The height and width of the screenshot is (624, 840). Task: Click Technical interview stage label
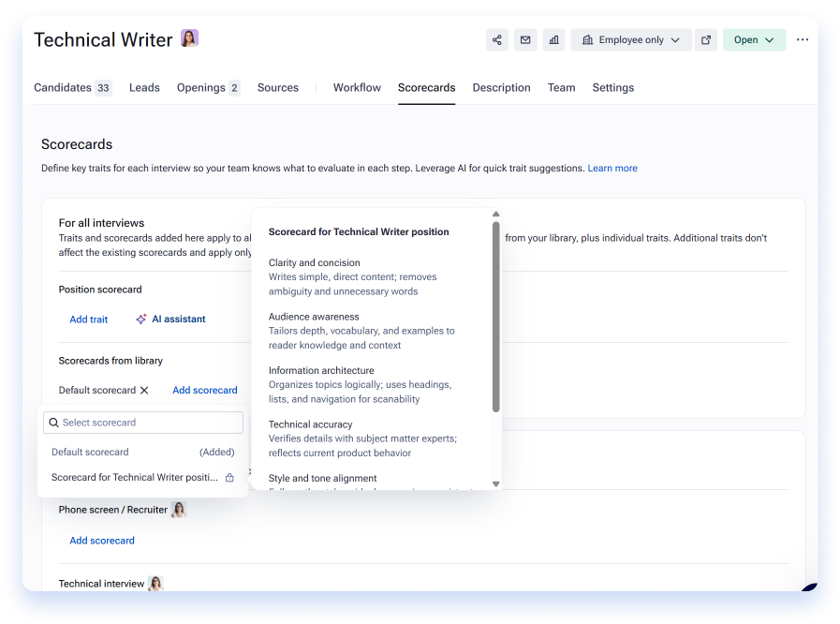(x=101, y=584)
